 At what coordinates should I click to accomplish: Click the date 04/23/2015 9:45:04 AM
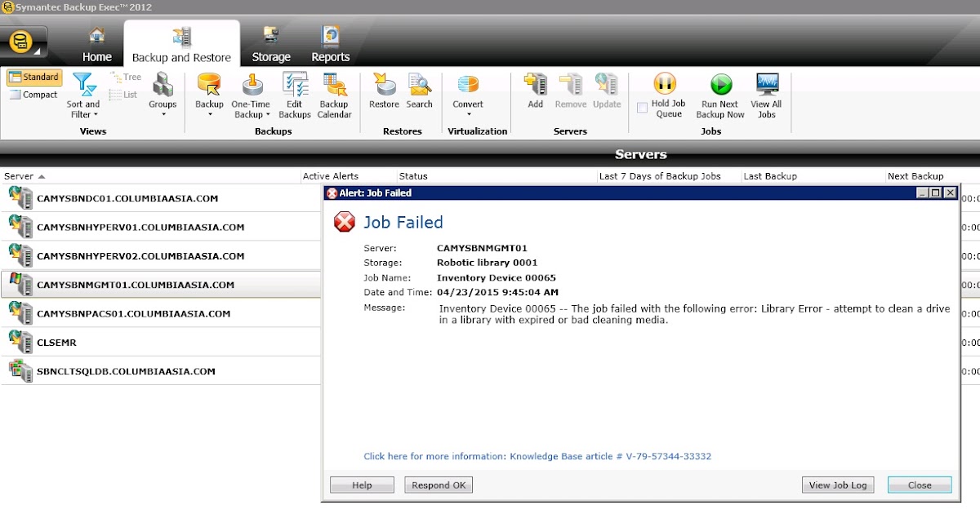(498, 292)
